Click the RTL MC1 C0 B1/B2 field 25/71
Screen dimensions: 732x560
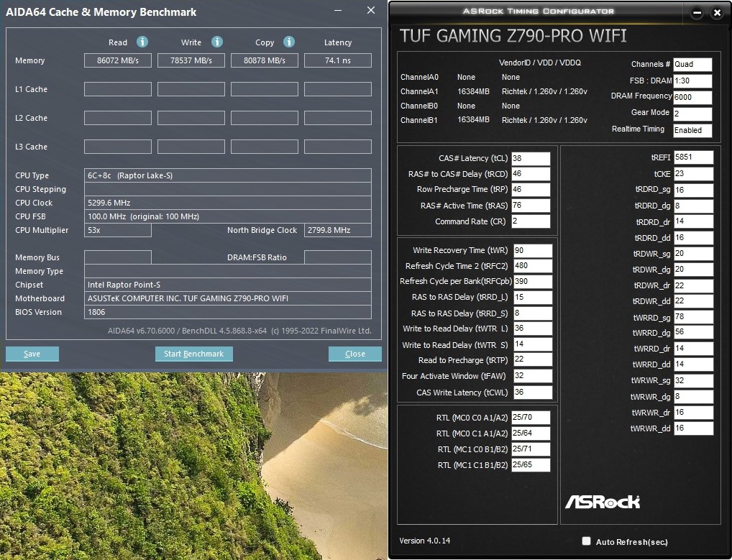tap(531, 449)
